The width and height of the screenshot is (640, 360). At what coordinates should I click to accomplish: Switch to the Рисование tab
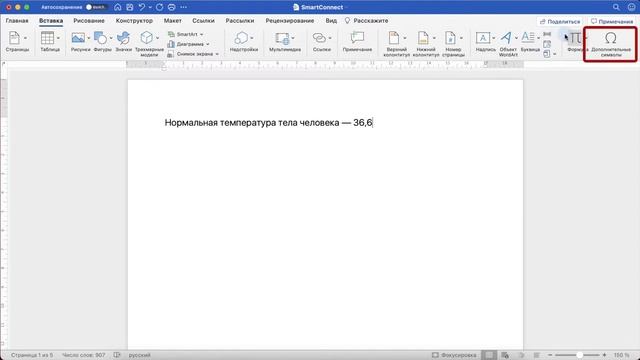89,20
